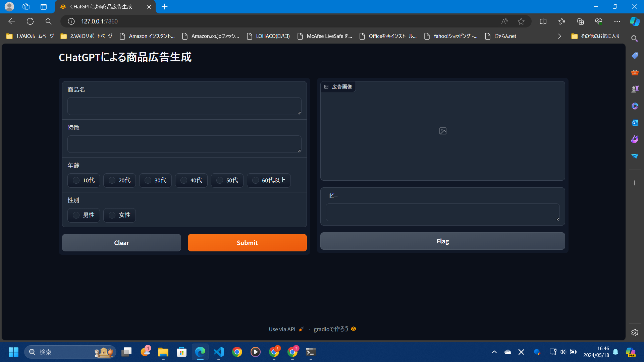The height and width of the screenshot is (362, 644).
Task: Click the browser refresh icon
Action: pos(30,21)
